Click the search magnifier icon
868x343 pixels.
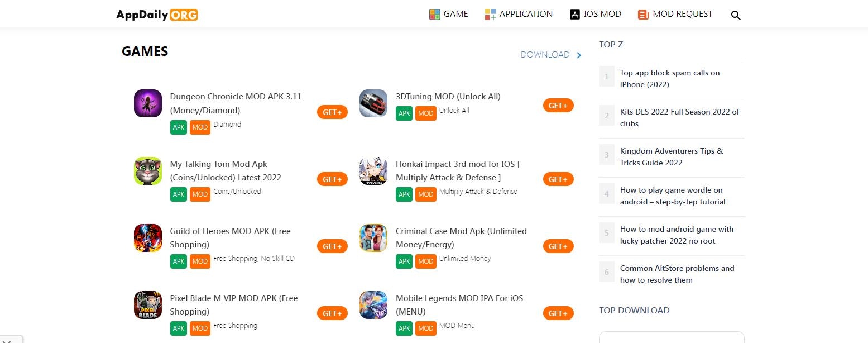[x=736, y=15]
